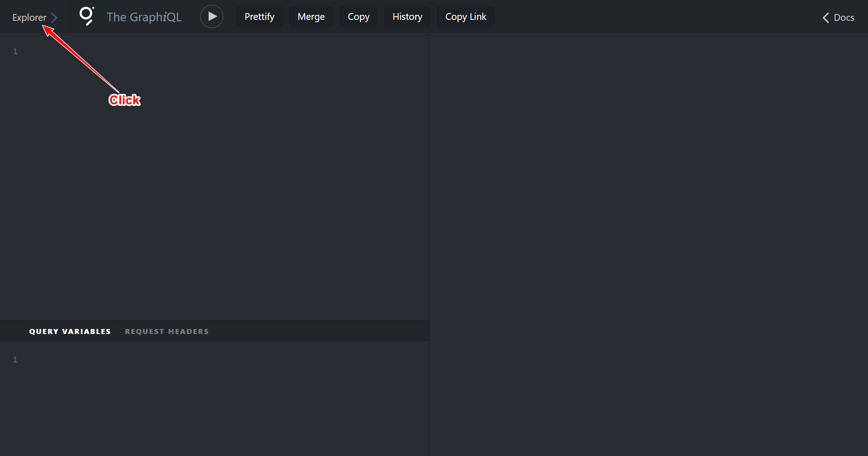The image size is (868, 456).
Task: Click the Graph logo icon
Action: pos(86,16)
